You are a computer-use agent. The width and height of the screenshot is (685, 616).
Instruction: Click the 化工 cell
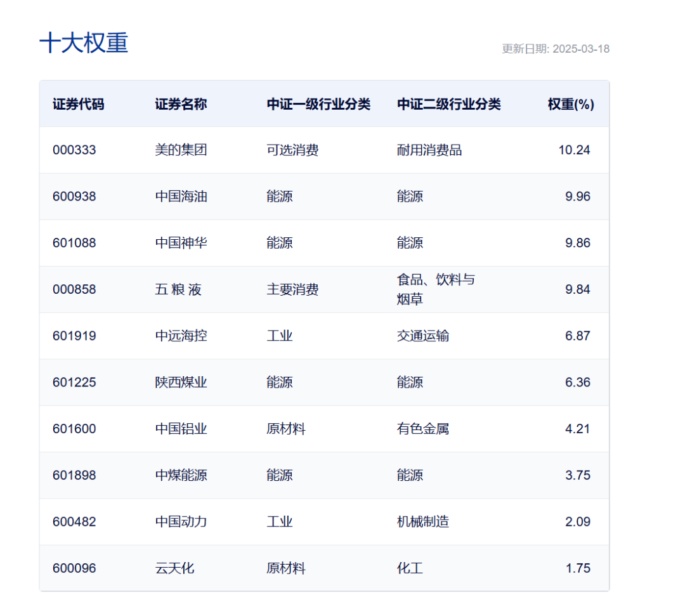coord(410,568)
